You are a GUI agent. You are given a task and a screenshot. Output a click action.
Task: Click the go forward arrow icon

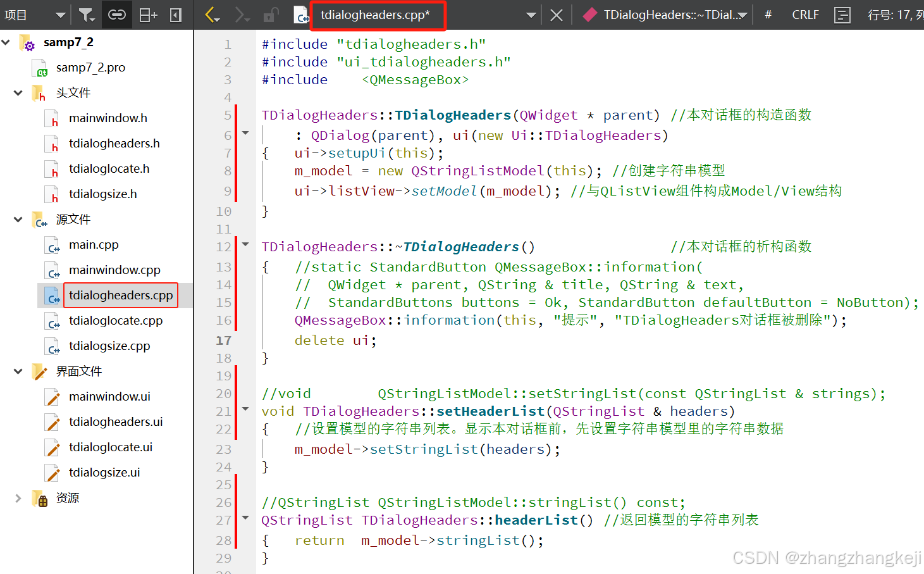point(242,15)
